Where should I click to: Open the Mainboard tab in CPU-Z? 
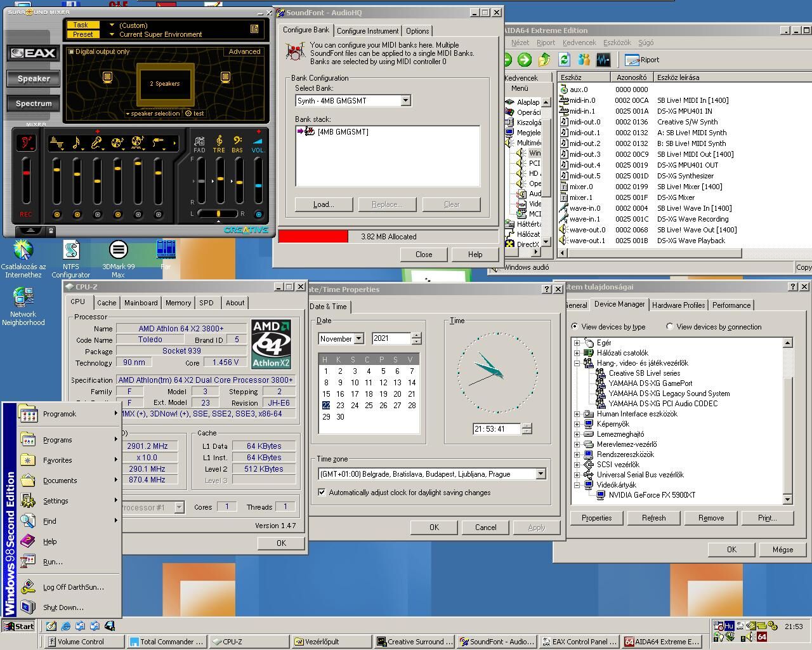point(141,303)
